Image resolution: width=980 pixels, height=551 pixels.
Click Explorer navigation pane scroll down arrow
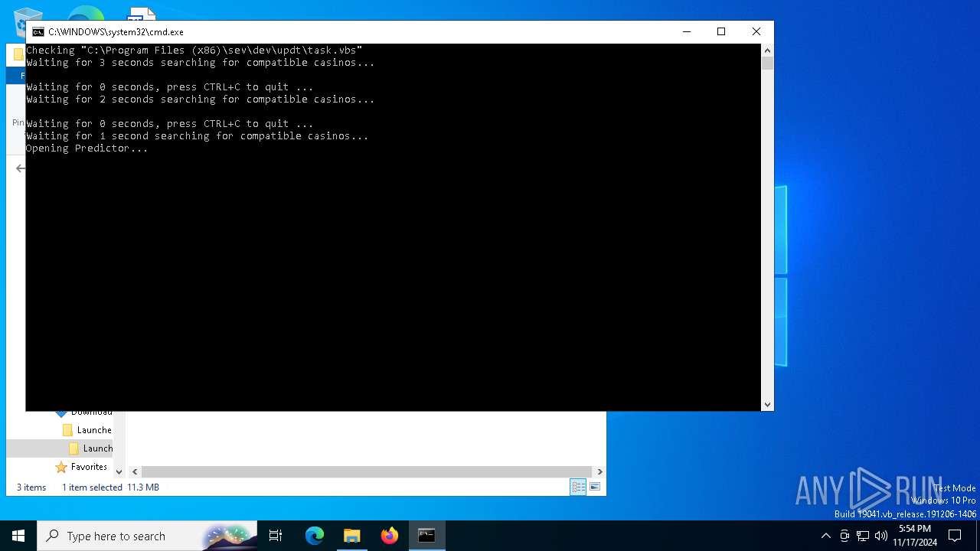119,472
